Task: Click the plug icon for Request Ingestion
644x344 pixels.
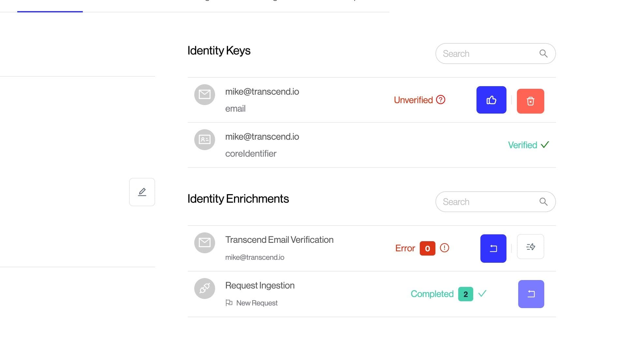Action: [x=205, y=288]
